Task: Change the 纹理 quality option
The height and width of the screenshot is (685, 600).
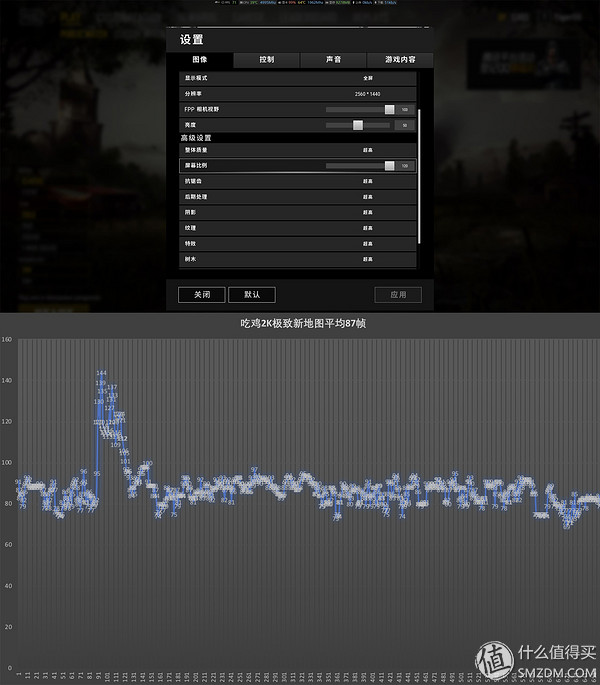Action: tap(298, 228)
